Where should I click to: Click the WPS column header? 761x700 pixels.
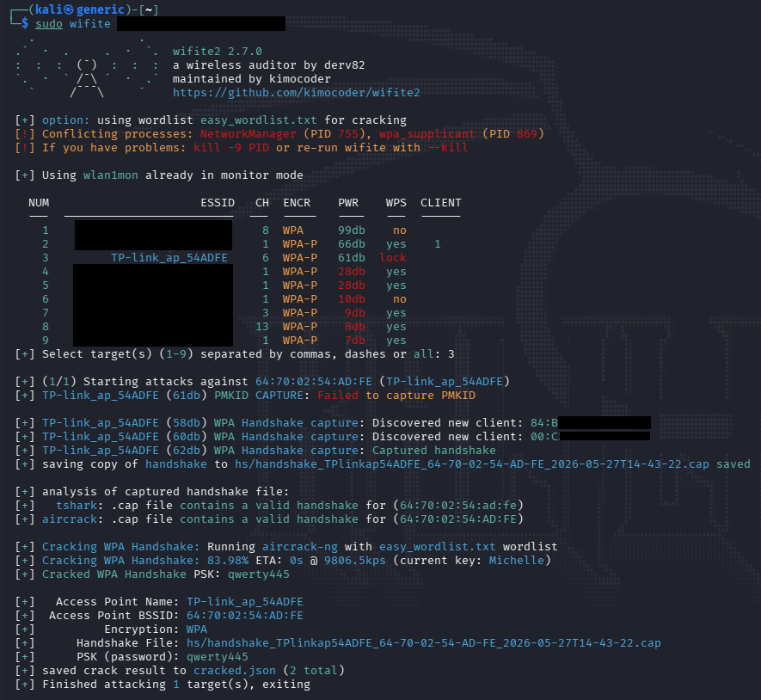396,202
